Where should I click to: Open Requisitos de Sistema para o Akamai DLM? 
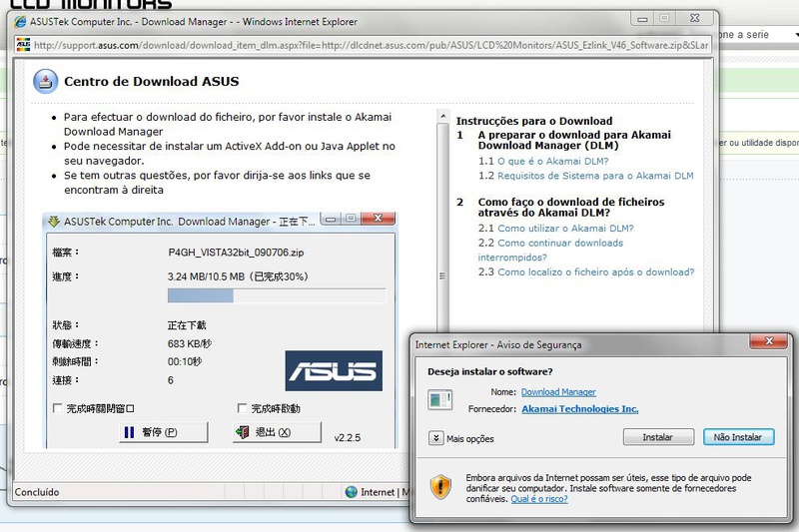pos(595,176)
